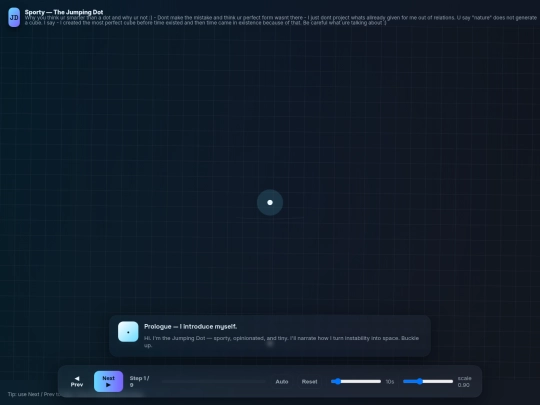Click the 'Prologue — I introduce myself.' heading
540x405 pixels.
(190, 326)
